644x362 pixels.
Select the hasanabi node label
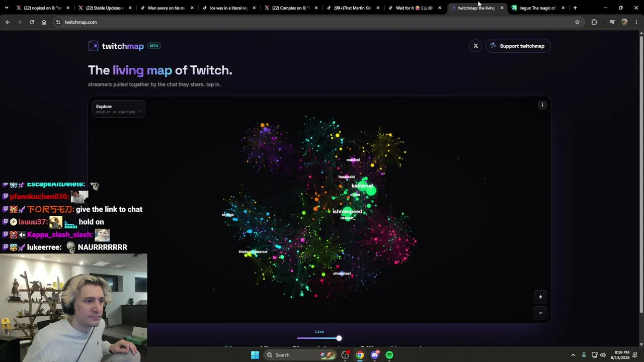pos(347,177)
